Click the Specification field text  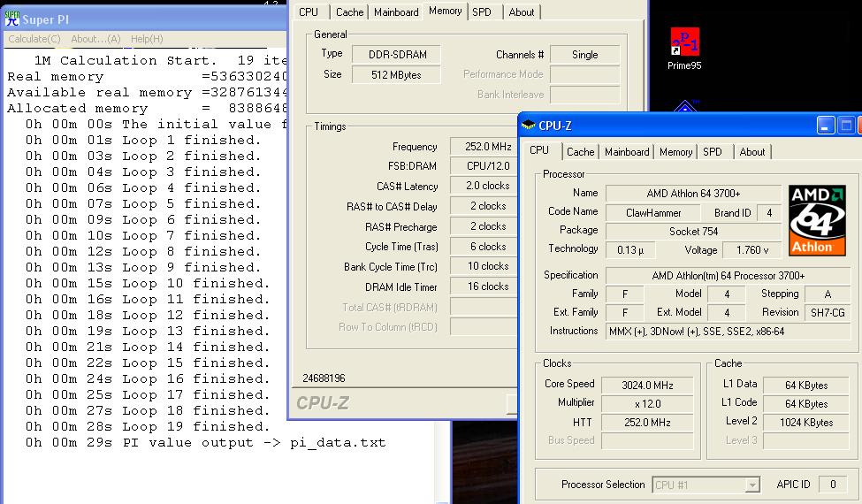coord(729,275)
